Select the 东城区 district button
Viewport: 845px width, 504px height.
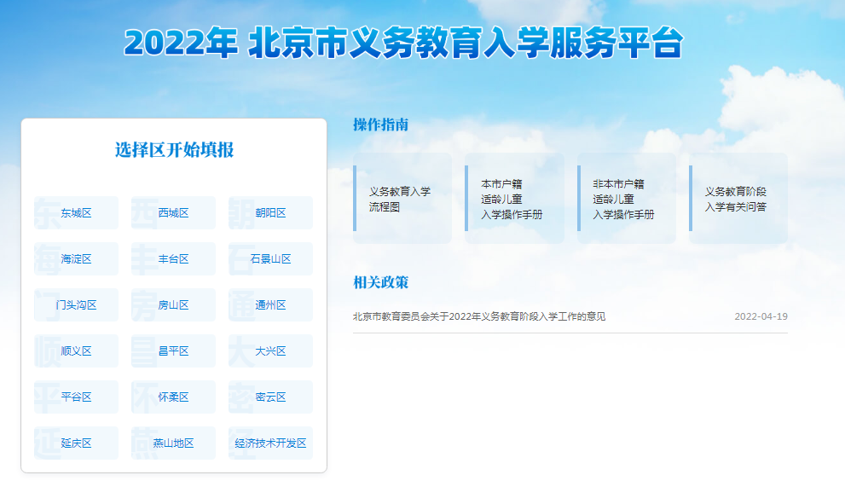(76, 213)
